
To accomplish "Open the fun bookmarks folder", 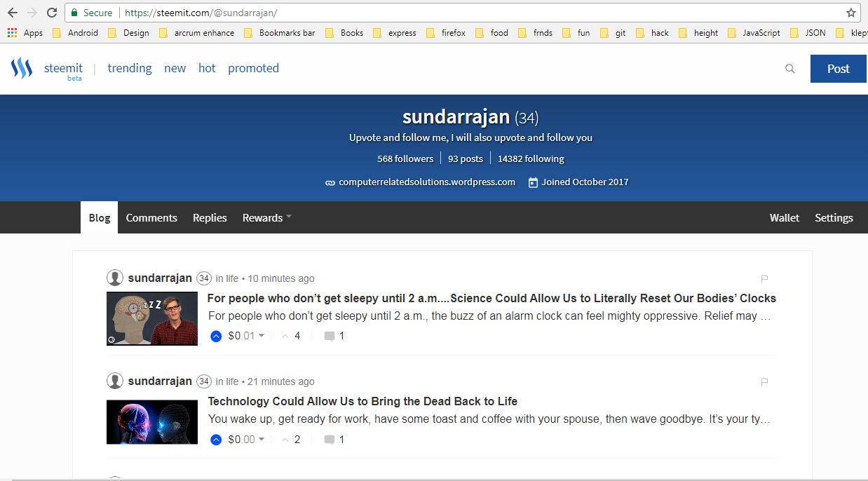I will pyautogui.click(x=576, y=33).
